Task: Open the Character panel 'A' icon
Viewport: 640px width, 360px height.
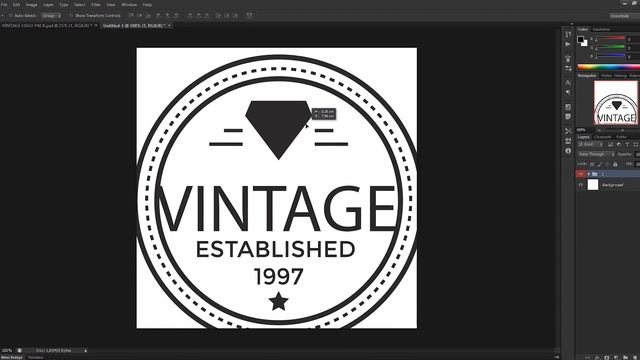Action: point(568,82)
